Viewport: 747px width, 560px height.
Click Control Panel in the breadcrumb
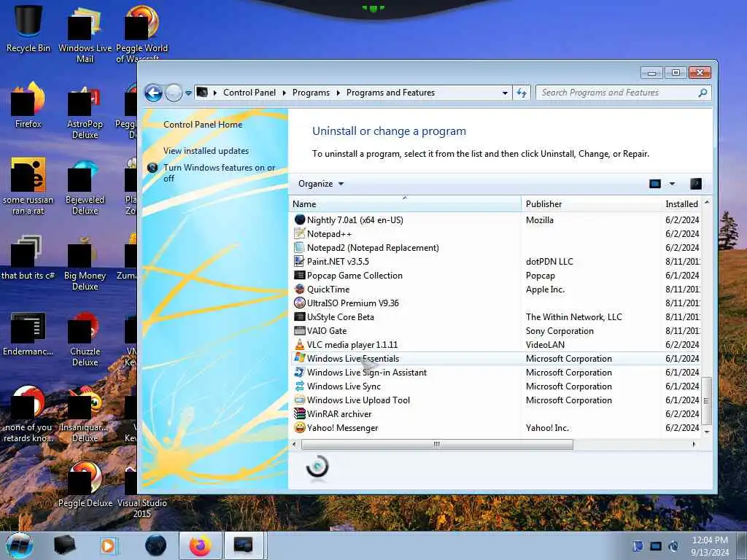pos(249,93)
